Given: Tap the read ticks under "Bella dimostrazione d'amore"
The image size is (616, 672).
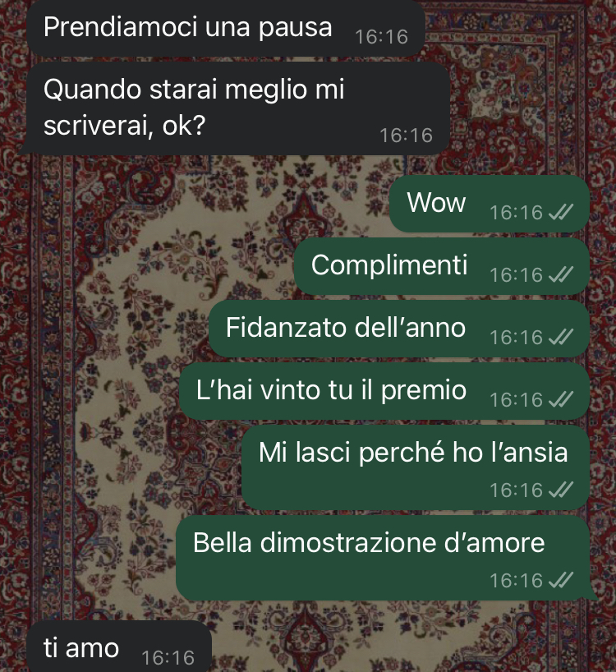Looking at the screenshot, I should coord(561,580).
